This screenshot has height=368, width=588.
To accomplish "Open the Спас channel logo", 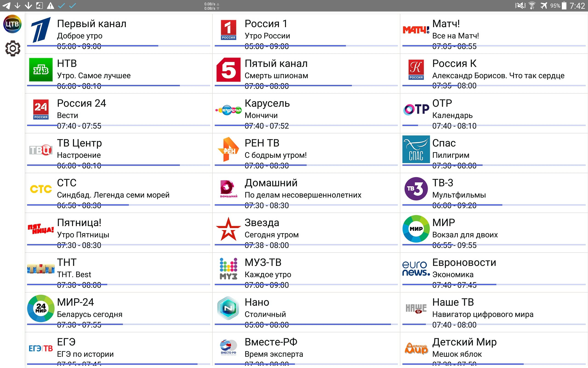I will (x=416, y=149).
